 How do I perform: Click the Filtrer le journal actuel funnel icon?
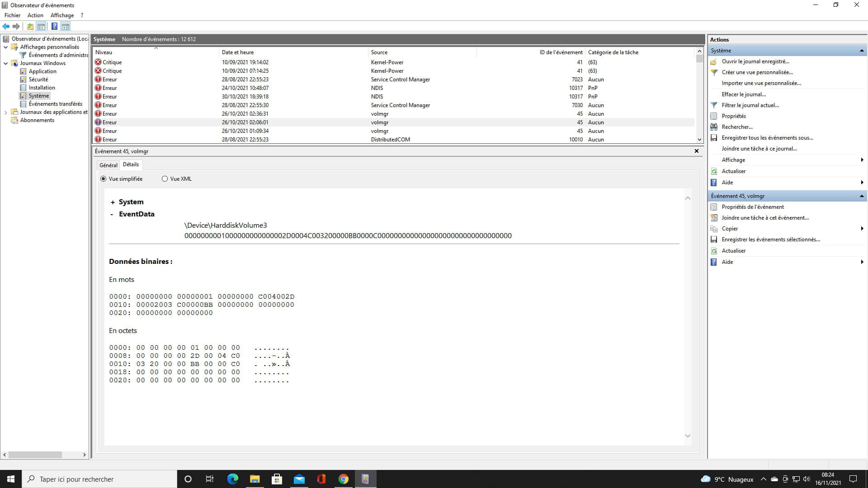[x=714, y=105]
